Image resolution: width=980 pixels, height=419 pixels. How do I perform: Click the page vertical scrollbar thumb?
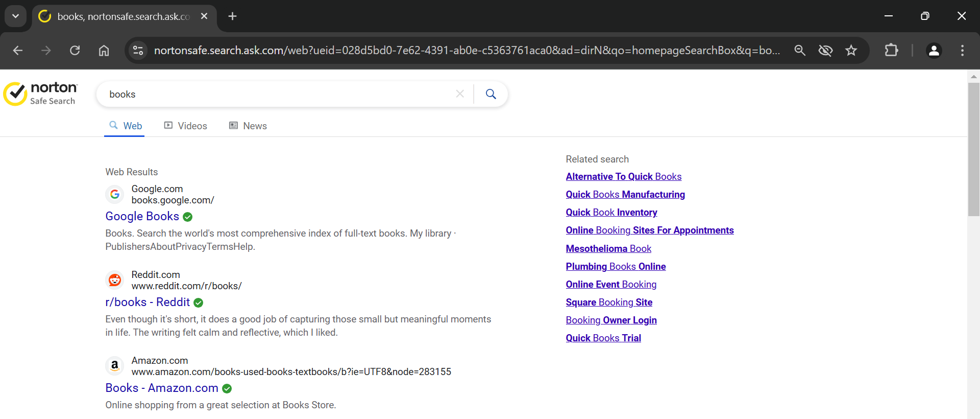point(973,149)
